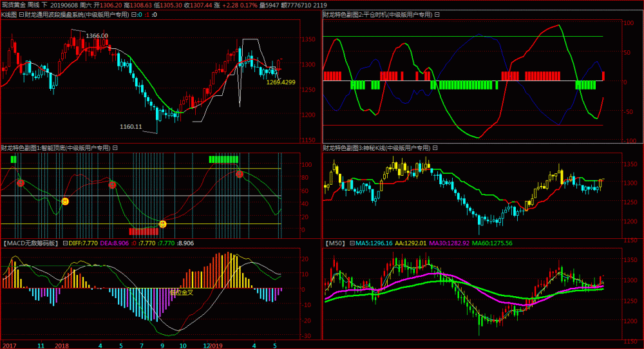Click close price 收1307.44
Viewport: 644px width, 349px height.
(x=198, y=5)
